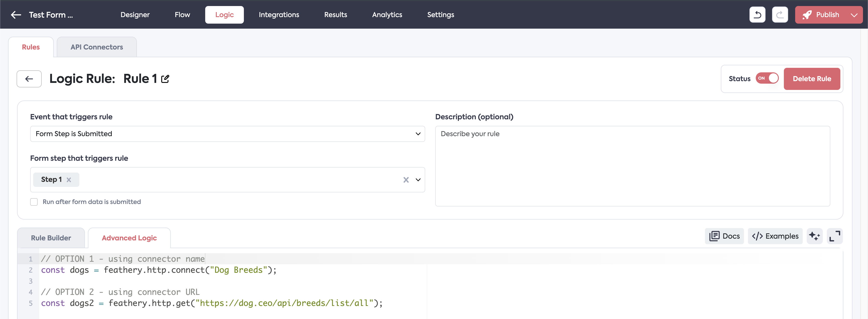This screenshot has width=868, height=319.
Task: Click the AI sparkles icon
Action: (815, 236)
